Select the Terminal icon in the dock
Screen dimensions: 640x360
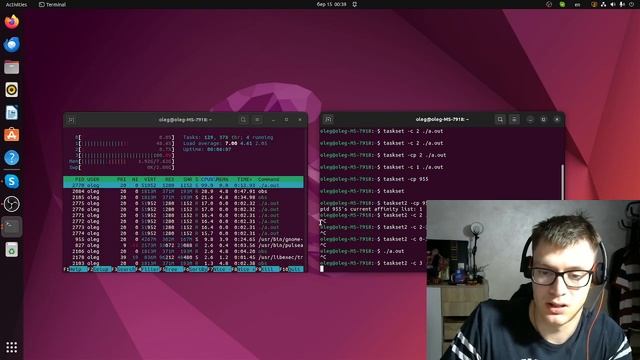11,227
